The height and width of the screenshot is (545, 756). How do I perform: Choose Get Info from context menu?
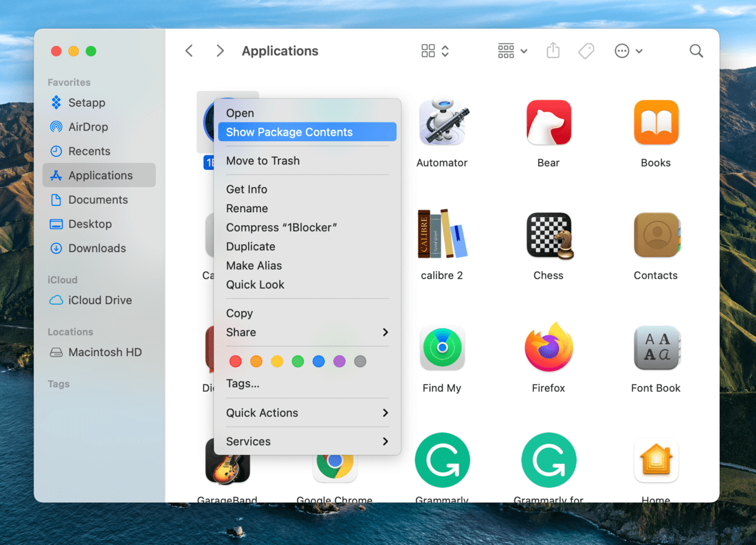[x=308, y=189]
